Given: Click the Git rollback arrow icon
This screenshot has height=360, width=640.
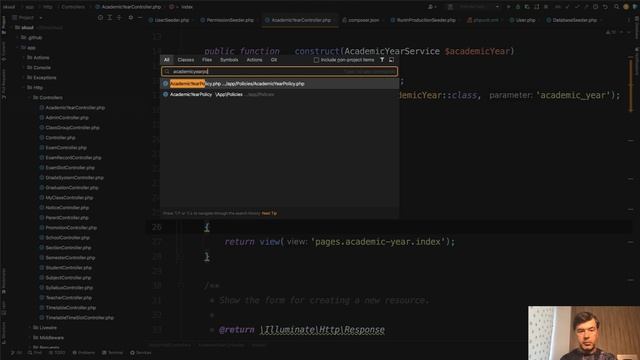Looking at the screenshot, I should click(x=605, y=7).
